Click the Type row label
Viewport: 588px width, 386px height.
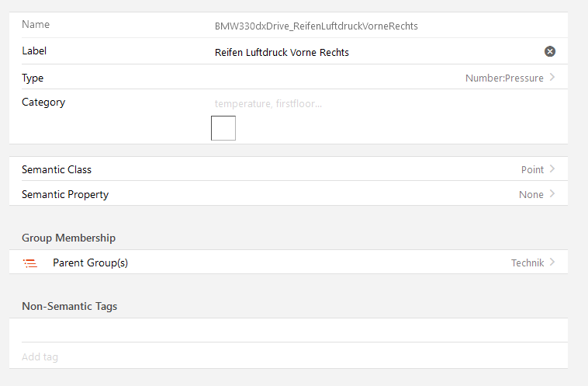pyautogui.click(x=33, y=78)
